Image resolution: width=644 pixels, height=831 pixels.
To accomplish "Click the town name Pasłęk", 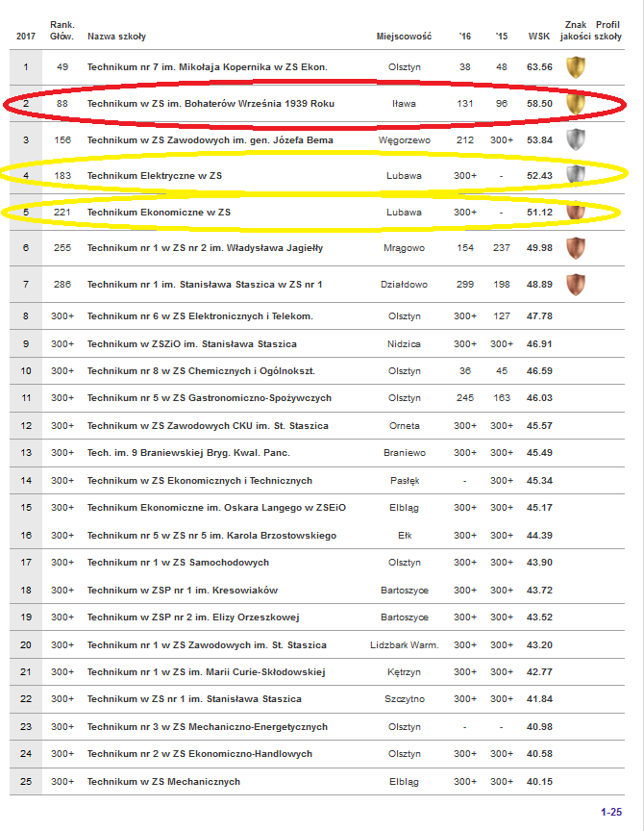I will click(x=404, y=481).
